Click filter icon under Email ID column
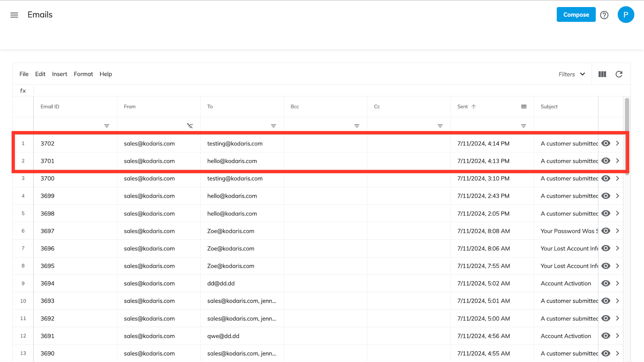Image resolution: width=644 pixels, height=362 pixels. (x=107, y=126)
